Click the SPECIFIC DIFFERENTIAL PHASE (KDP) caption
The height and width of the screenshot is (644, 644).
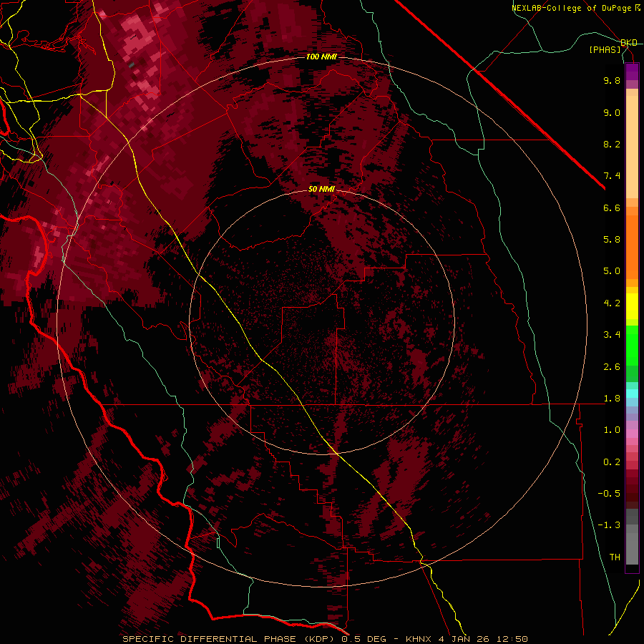(x=230, y=639)
